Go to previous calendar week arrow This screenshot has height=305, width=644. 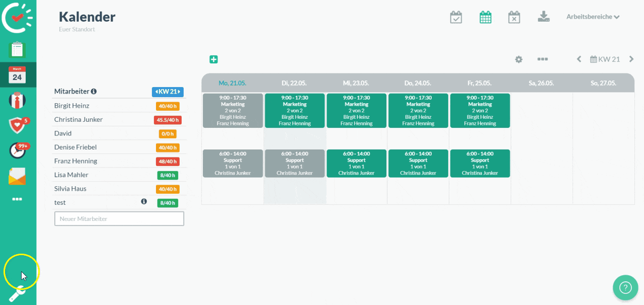coord(579,59)
